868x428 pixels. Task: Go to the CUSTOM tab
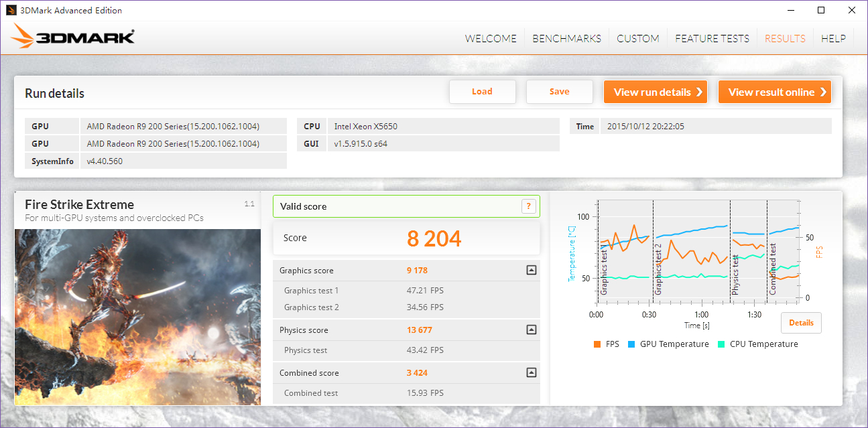[638, 38]
